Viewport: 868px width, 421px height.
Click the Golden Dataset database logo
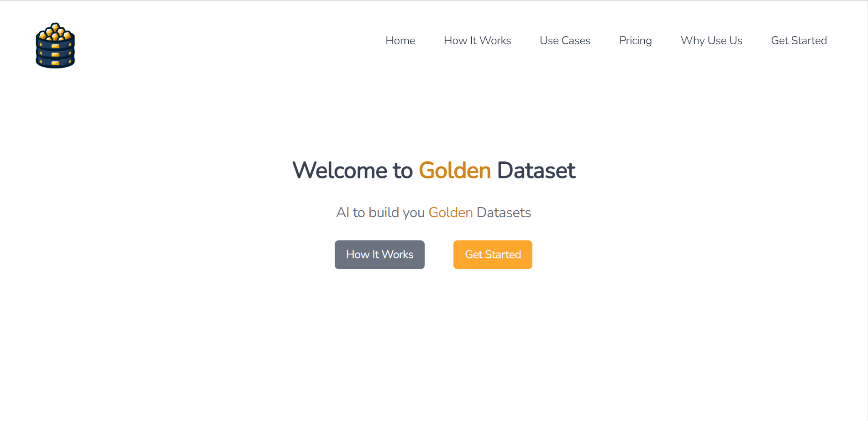pyautogui.click(x=55, y=46)
